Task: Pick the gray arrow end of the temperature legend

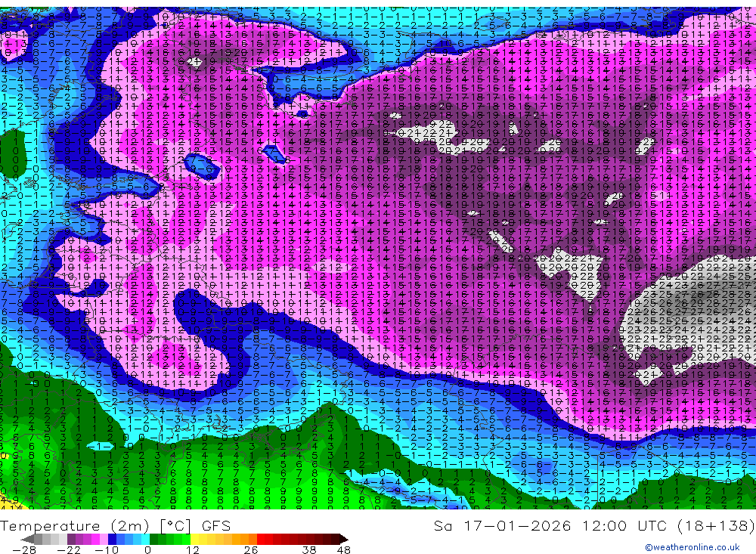Action: [x=28, y=539]
